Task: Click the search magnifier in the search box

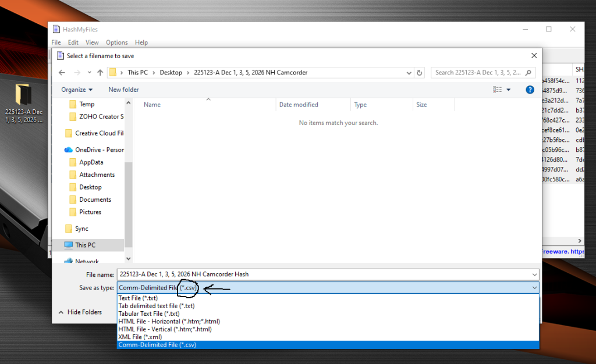Action: click(527, 72)
